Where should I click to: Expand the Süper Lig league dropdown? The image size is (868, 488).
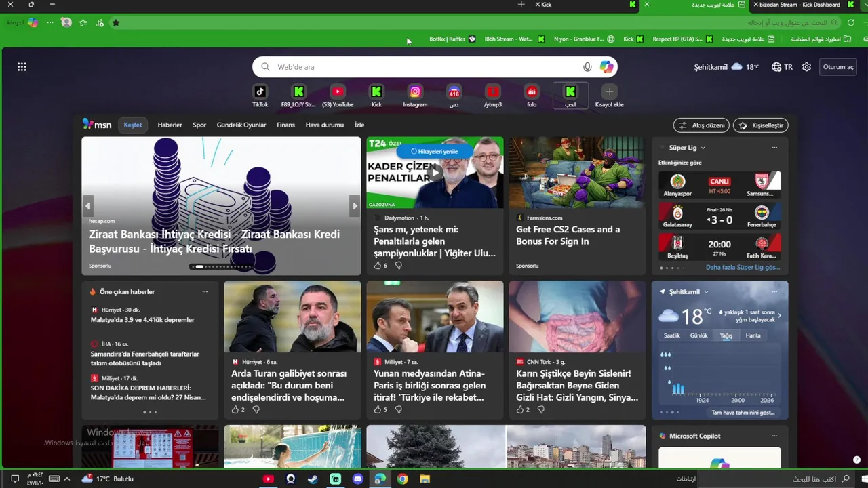[703, 148]
